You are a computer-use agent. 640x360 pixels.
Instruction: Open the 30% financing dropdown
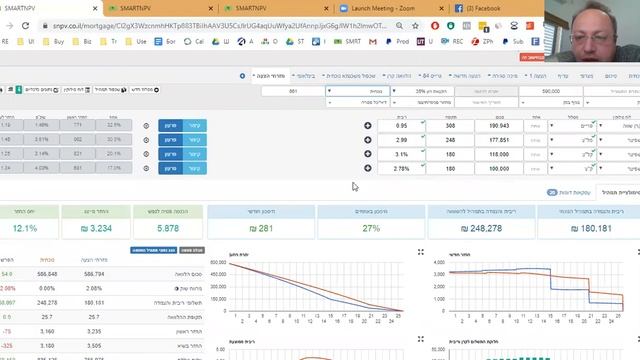[x=422, y=91]
